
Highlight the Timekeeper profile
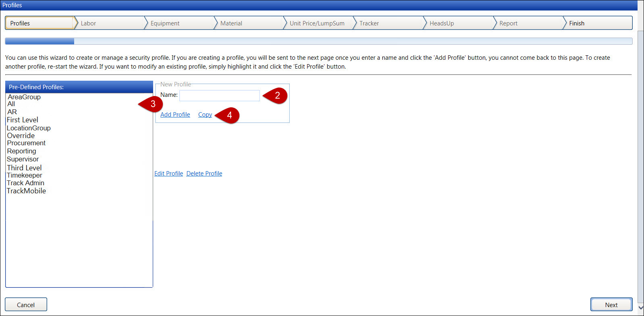click(x=25, y=175)
